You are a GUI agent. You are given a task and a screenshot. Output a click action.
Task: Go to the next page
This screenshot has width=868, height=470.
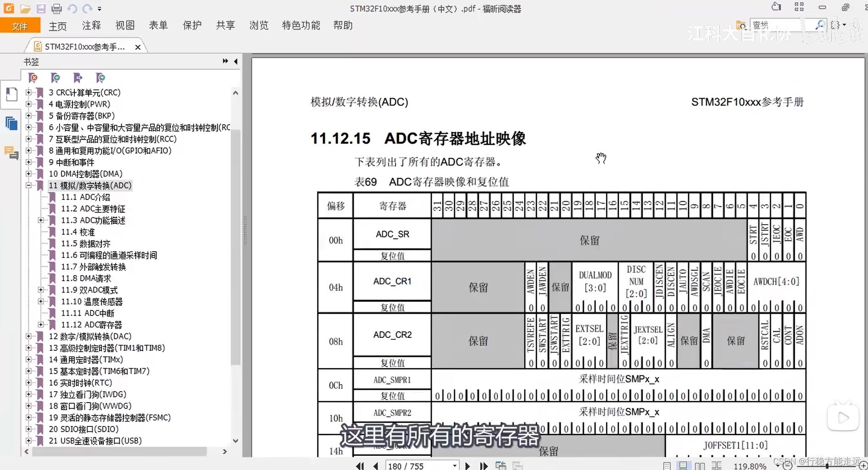tap(467, 466)
